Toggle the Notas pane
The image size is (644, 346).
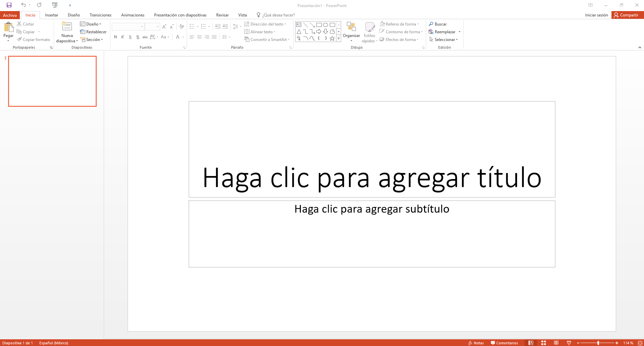point(476,343)
